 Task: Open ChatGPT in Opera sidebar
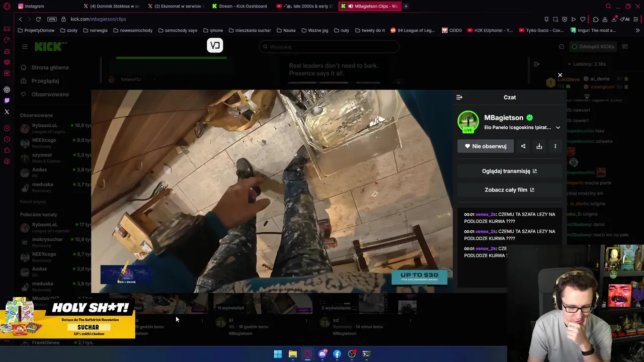(x=7, y=89)
